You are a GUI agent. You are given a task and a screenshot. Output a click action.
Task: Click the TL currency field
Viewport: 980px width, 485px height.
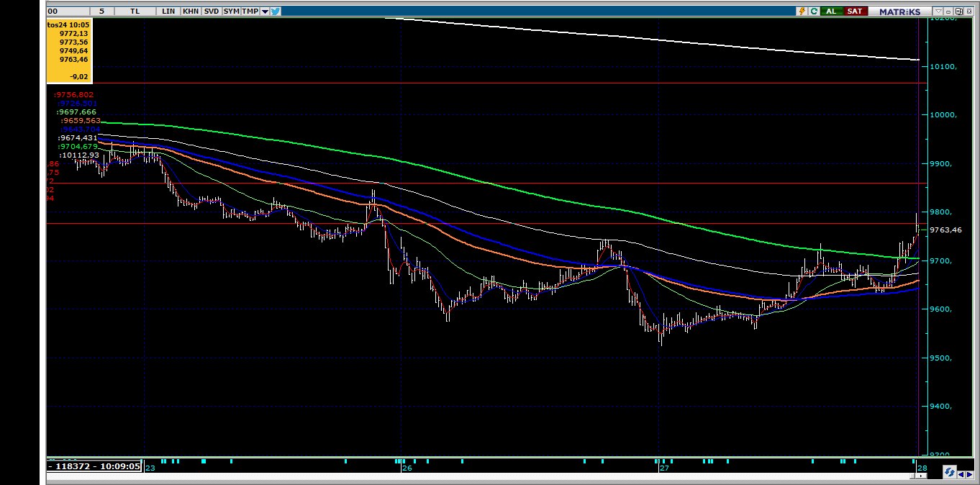click(x=135, y=11)
